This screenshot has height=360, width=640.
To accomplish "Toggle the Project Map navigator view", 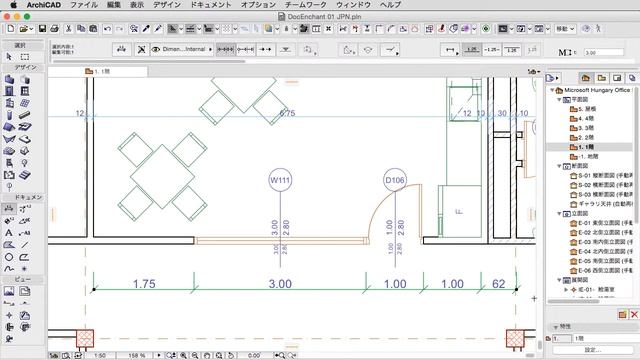I will click(586, 78).
